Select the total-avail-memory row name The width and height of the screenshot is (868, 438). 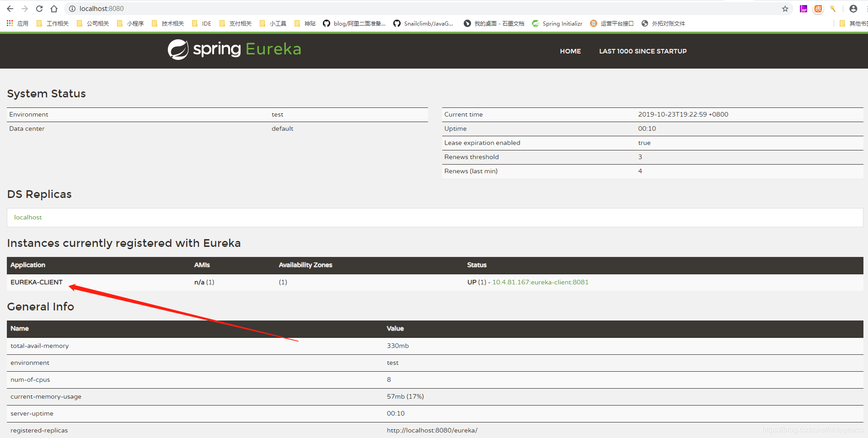[x=40, y=346]
